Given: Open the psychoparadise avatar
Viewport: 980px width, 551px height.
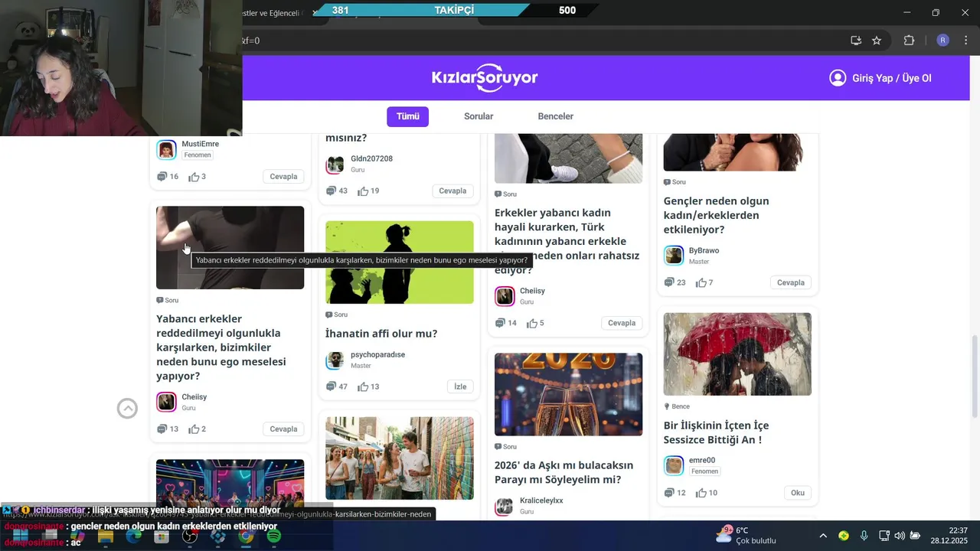Looking at the screenshot, I should click(x=335, y=360).
